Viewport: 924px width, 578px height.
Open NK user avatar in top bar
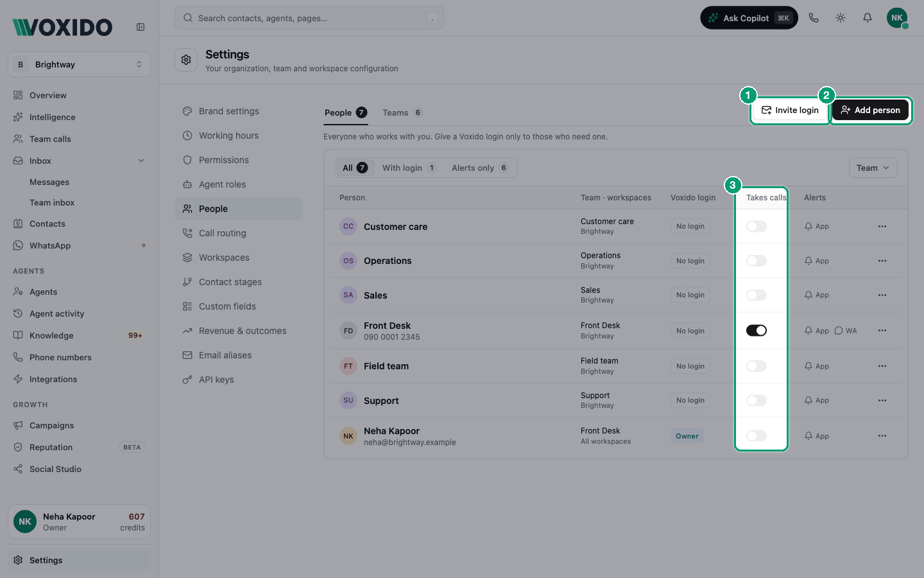[897, 18]
